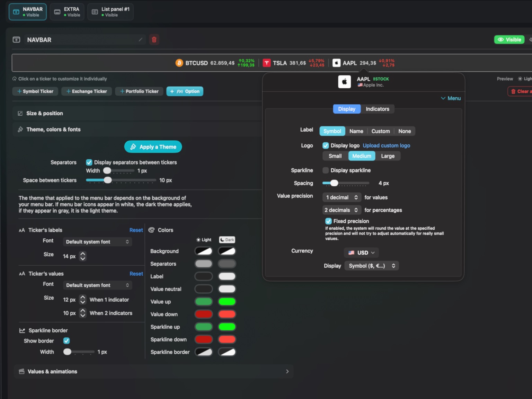Click the Space between tickers slider
The height and width of the screenshot is (399, 532).
pos(121,180)
